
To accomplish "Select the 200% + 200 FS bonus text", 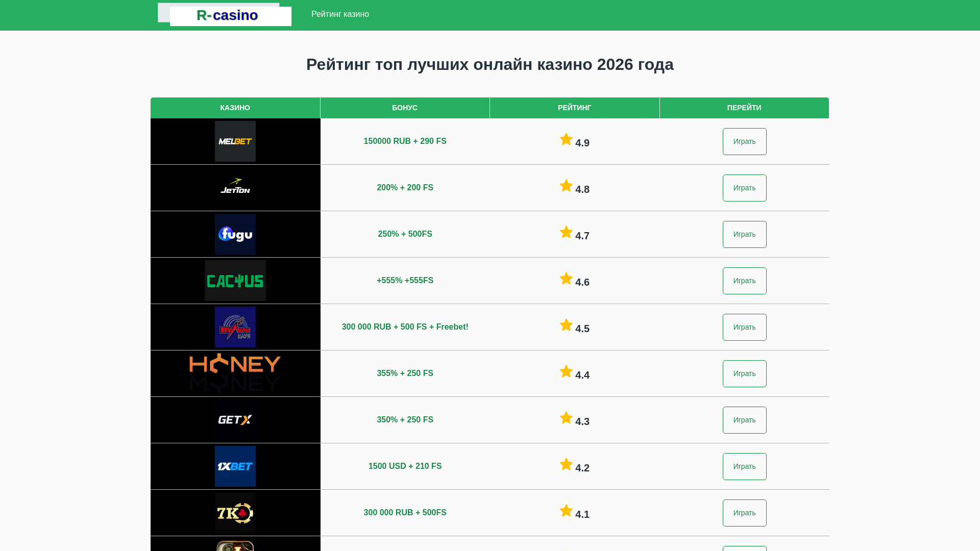I will [x=405, y=188].
